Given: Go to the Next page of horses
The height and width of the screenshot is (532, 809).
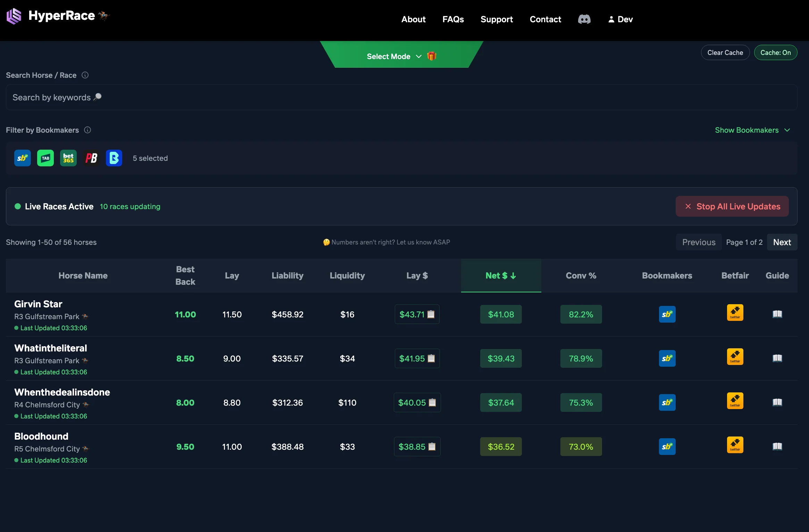Looking at the screenshot, I should [782, 242].
